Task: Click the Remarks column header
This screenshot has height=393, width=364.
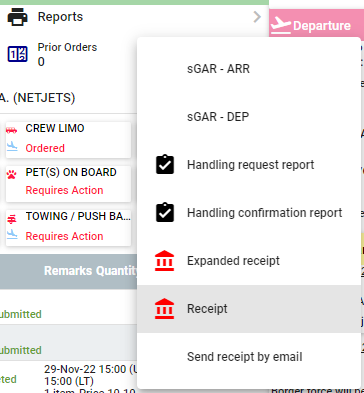Action: click(68, 271)
